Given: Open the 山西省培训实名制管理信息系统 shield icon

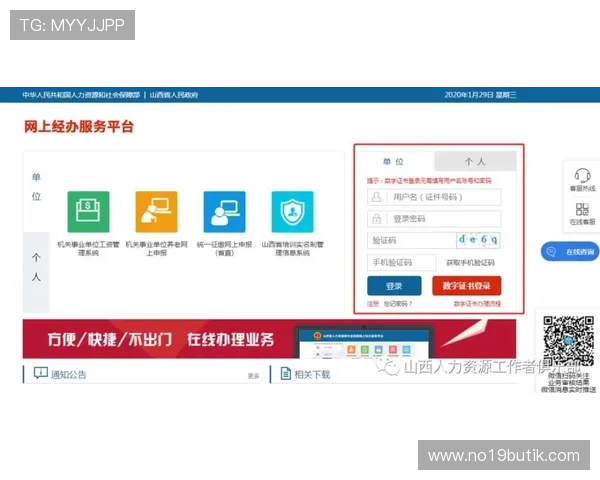Looking at the screenshot, I should [x=292, y=212].
